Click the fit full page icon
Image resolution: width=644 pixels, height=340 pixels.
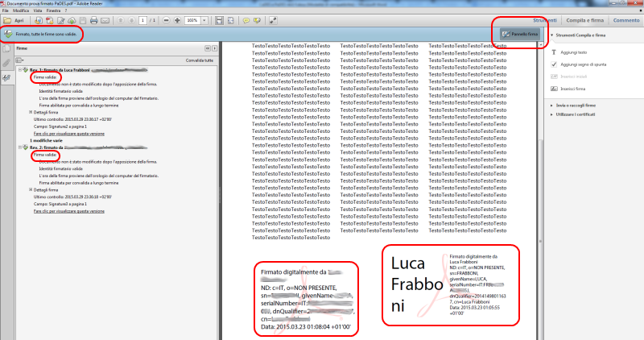pos(231,20)
